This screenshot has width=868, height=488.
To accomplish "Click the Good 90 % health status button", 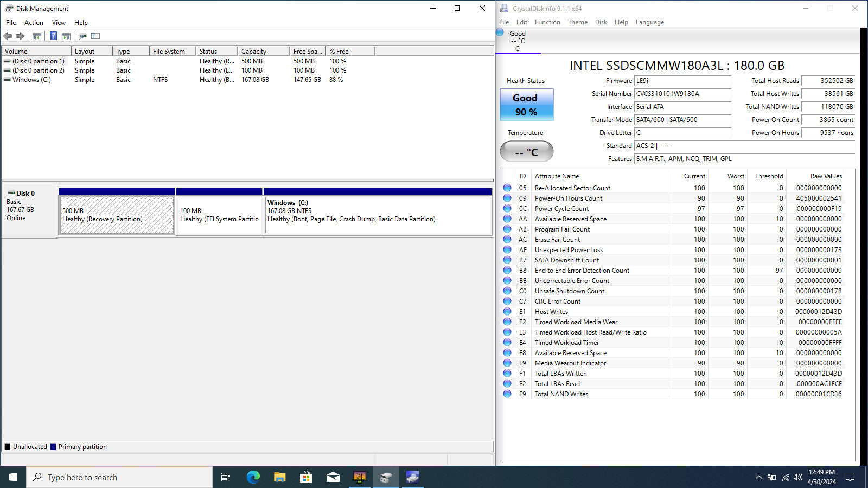I will coord(526,105).
